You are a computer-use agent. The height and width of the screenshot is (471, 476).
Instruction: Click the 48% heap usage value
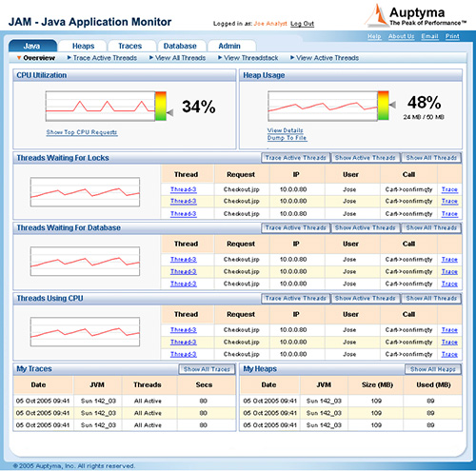pyautogui.click(x=425, y=103)
